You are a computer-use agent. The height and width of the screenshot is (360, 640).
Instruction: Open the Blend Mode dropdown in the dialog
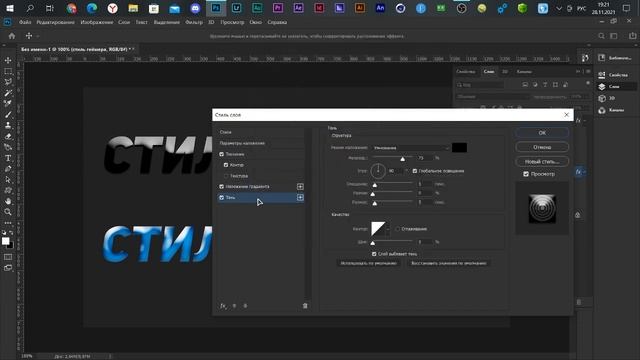point(410,148)
